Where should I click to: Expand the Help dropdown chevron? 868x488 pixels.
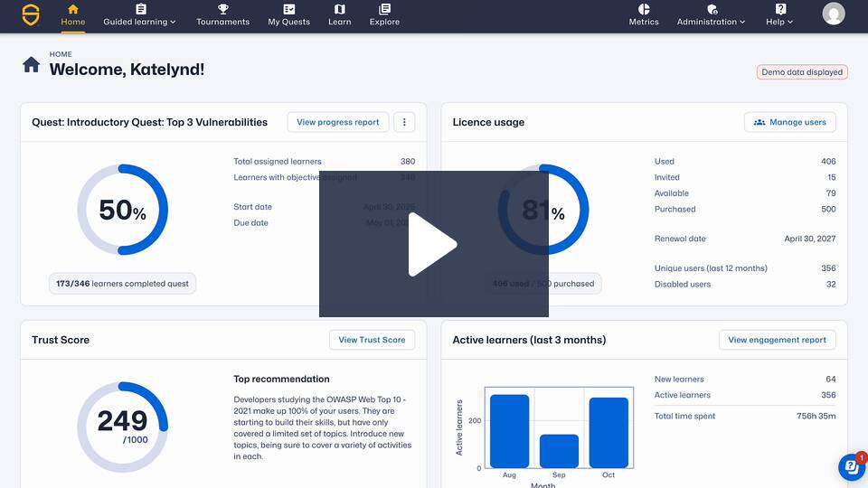tap(790, 22)
